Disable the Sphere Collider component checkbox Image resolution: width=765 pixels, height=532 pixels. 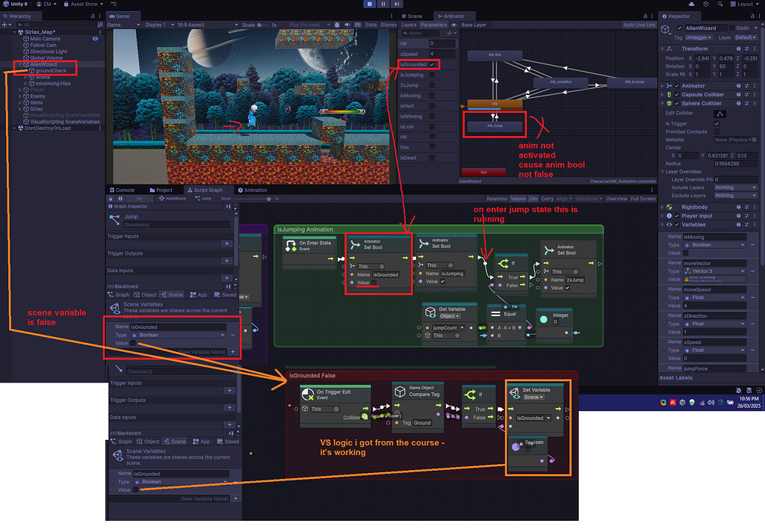(x=677, y=103)
